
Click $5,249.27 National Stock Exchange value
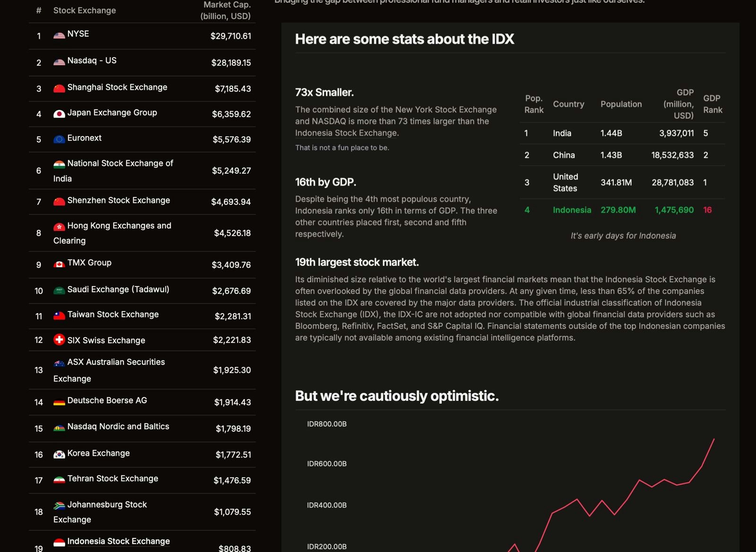pyautogui.click(x=232, y=170)
